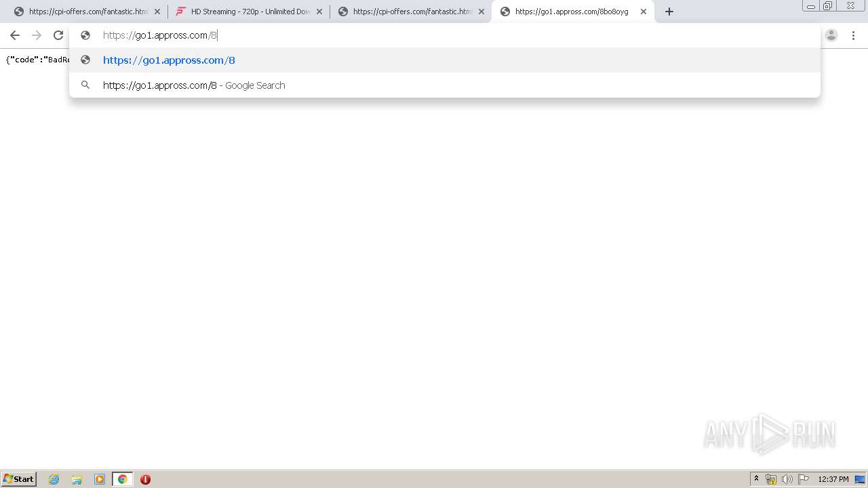Open the Windows Start menu
Screen dimensions: 868x488
click(18, 479)
